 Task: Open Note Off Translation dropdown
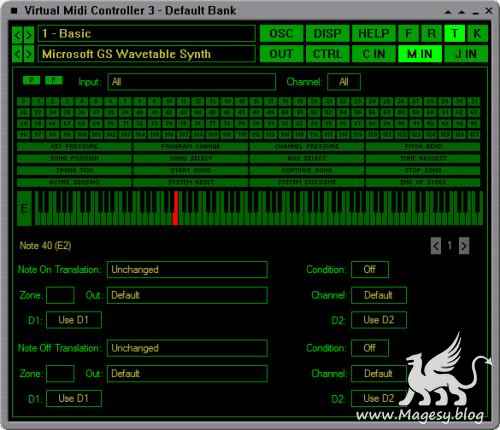187,348
